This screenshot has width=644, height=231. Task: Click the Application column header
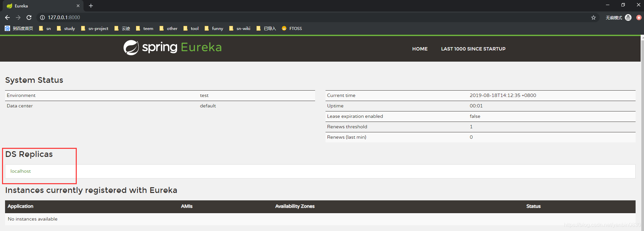[x=21, y=206]
